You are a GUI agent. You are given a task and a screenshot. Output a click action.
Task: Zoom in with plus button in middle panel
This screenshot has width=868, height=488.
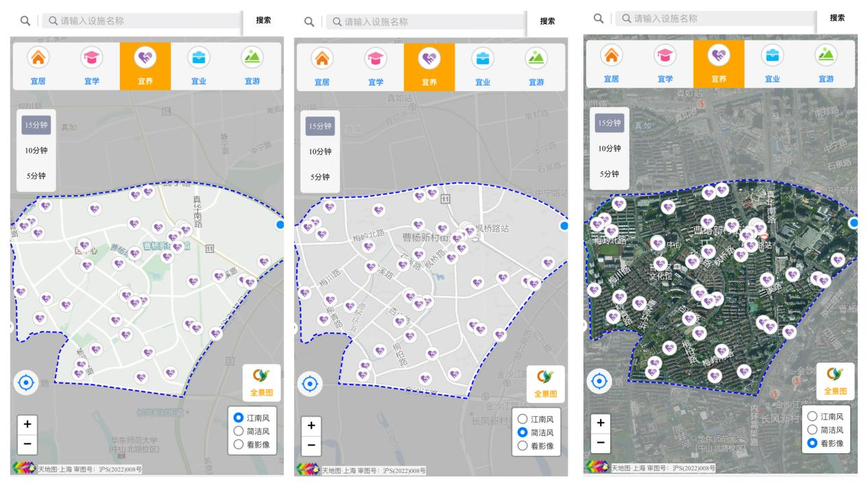coord(311,425)
